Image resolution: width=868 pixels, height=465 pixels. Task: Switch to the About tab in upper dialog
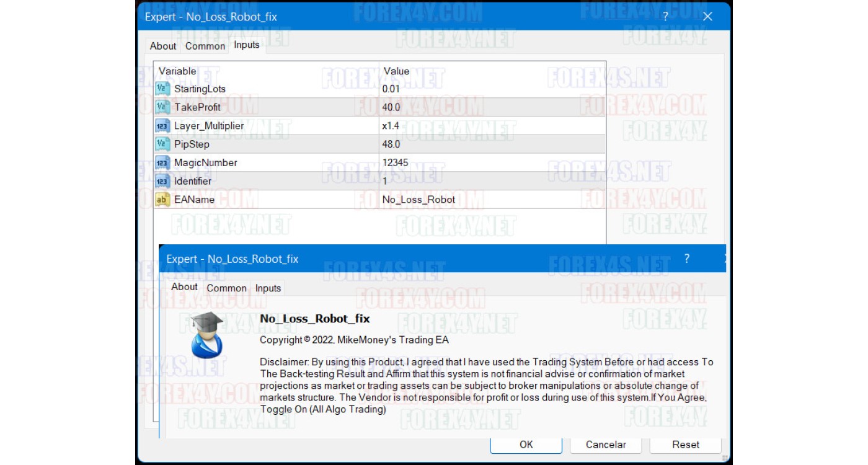point(163,46)
